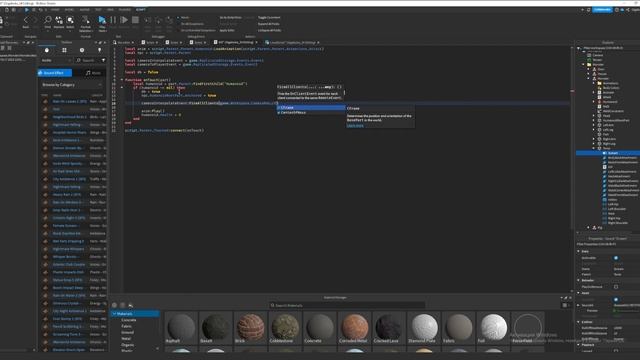
Task: Click the Run triangle icon
Action: pos(124,20)
